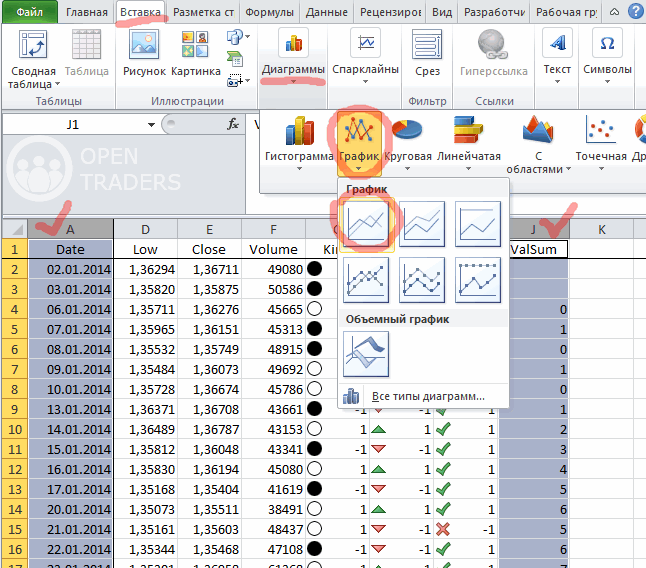Choose the Круговая pie chart type
This screenshot has width=646, height=568.
coord(407,143)
